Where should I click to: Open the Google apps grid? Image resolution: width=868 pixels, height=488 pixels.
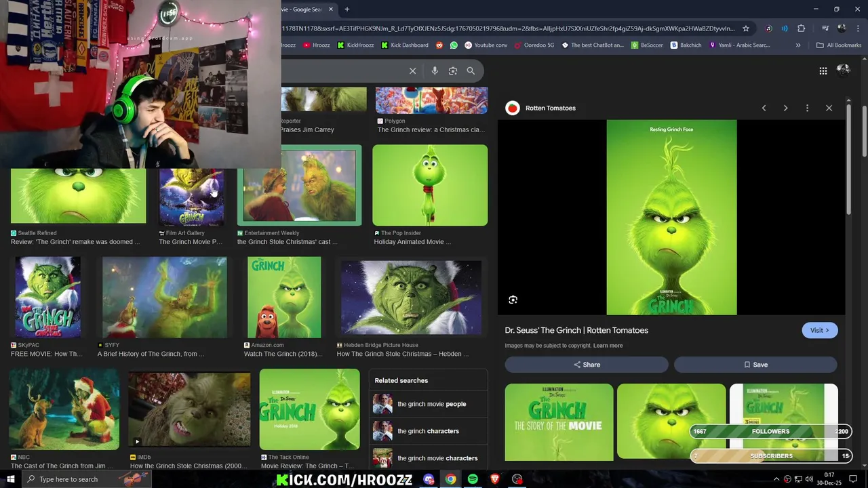point(823,70)
